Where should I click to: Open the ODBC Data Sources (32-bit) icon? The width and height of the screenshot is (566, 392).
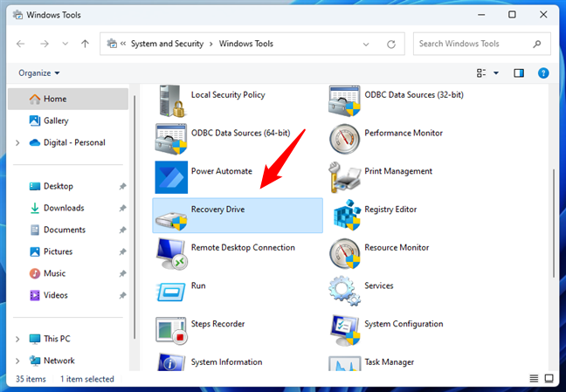pos(344,101)
